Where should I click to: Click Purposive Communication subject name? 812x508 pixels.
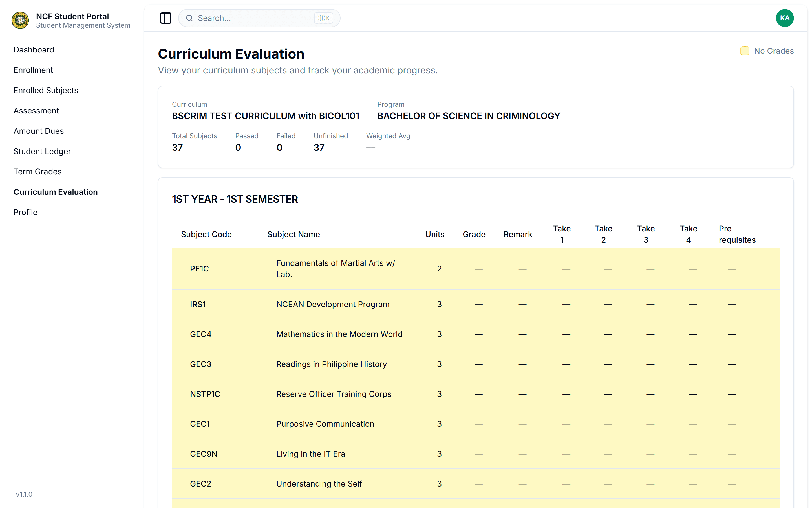coord(325,424)
